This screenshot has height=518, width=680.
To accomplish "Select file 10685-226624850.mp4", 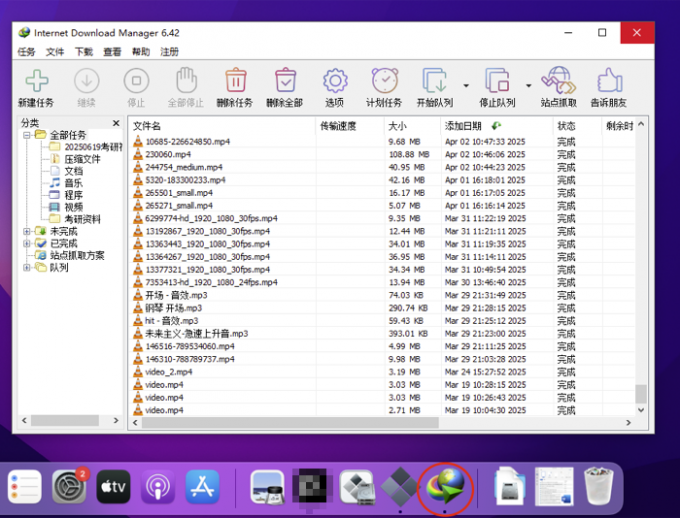I will pyautogui.click(x=187, y=142).
